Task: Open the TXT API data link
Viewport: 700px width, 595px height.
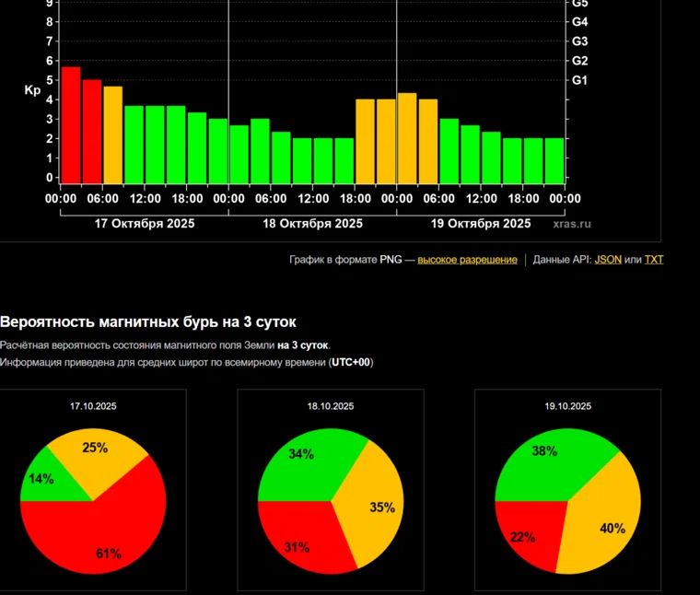Action: tap(653, 260)
